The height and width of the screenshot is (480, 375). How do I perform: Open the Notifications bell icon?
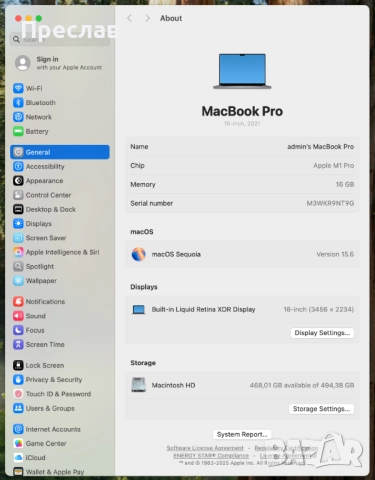pyautogui.click(x=18, y=302)
